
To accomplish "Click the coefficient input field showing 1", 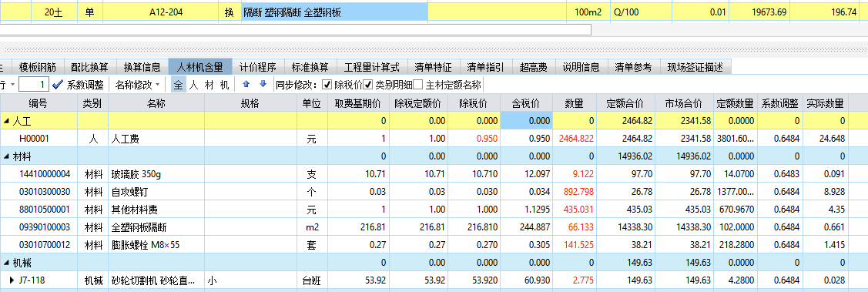I will tap(34, 85).
